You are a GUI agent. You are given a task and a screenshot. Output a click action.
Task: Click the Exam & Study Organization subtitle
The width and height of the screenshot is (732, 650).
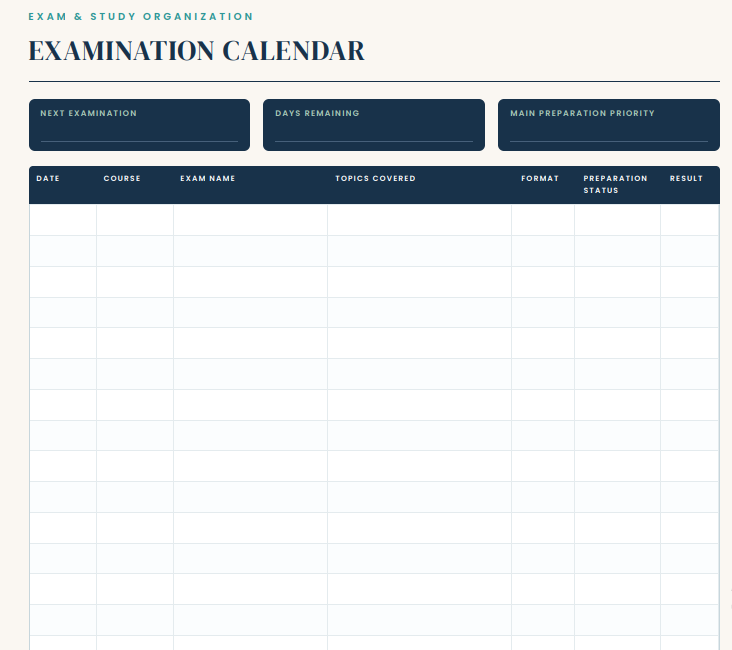click(x=141, y=17)
